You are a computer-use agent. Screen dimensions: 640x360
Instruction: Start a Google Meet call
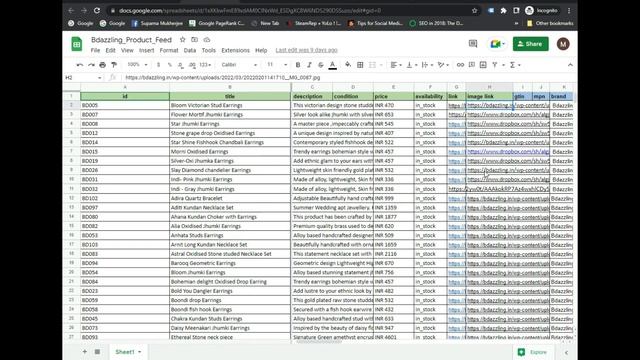497,44
